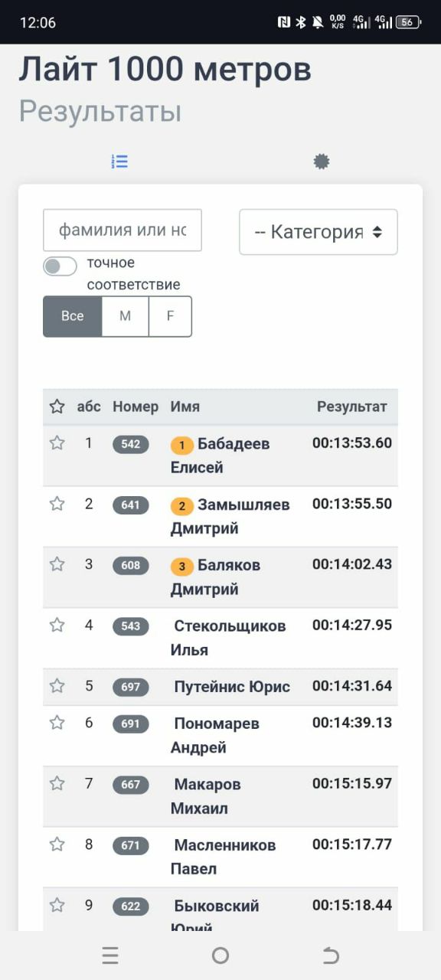Tap bib number badge 608
The image size is (441, 980).
point(131,565)
